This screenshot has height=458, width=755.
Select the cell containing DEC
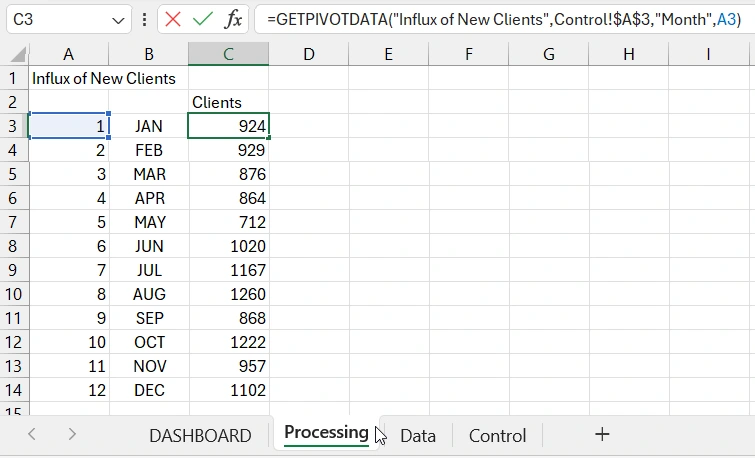(149, 390)
